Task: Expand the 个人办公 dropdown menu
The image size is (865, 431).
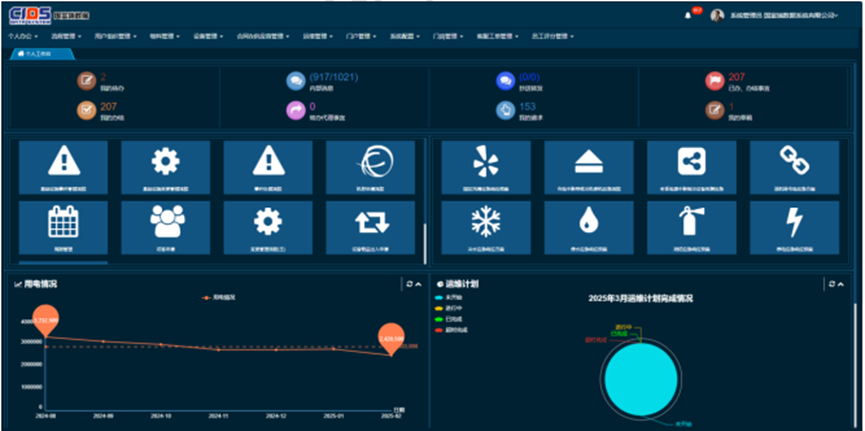Action: coord(22,36)
